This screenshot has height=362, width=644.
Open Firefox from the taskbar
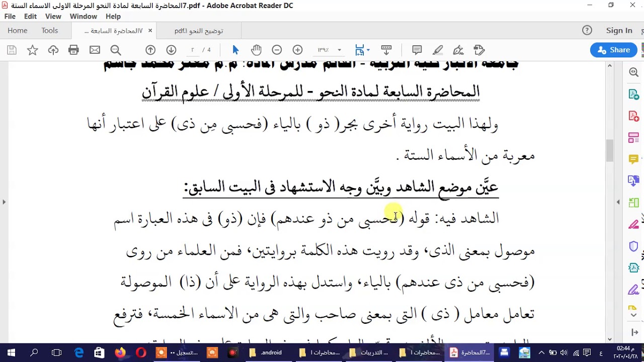click(120, 353)
